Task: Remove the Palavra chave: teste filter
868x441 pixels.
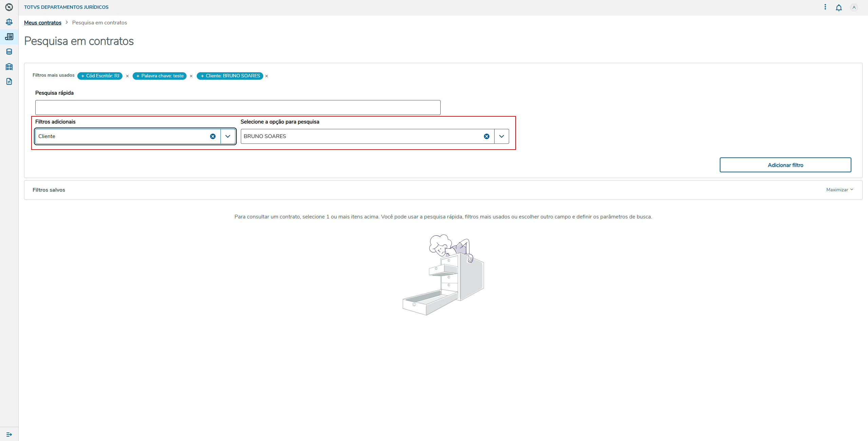Action: 191,76
